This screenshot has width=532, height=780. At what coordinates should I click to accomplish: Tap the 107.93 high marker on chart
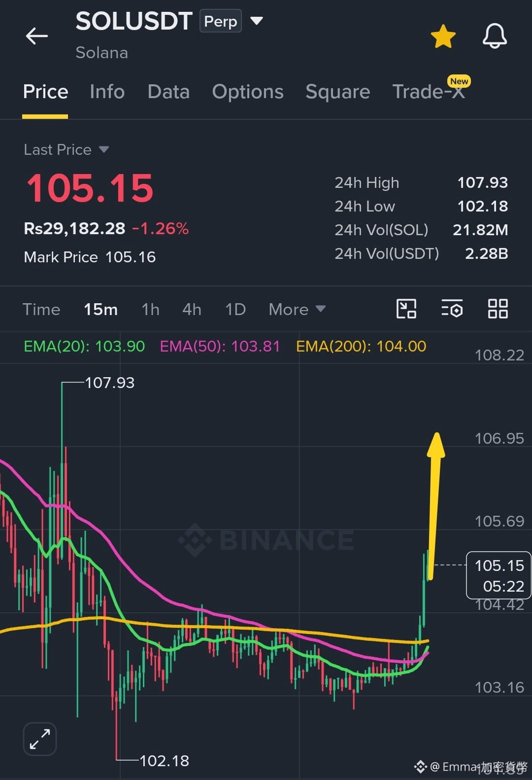(109, 383)
